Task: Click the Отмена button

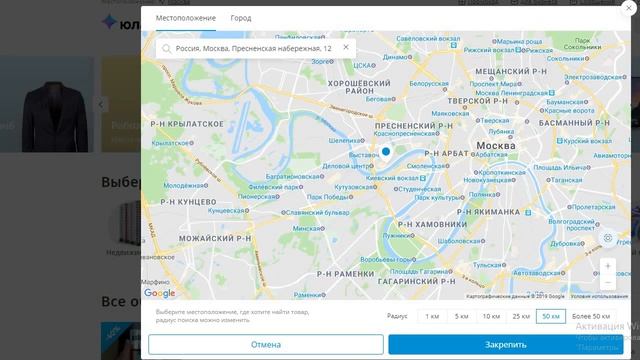Action: tap(266, 344)
